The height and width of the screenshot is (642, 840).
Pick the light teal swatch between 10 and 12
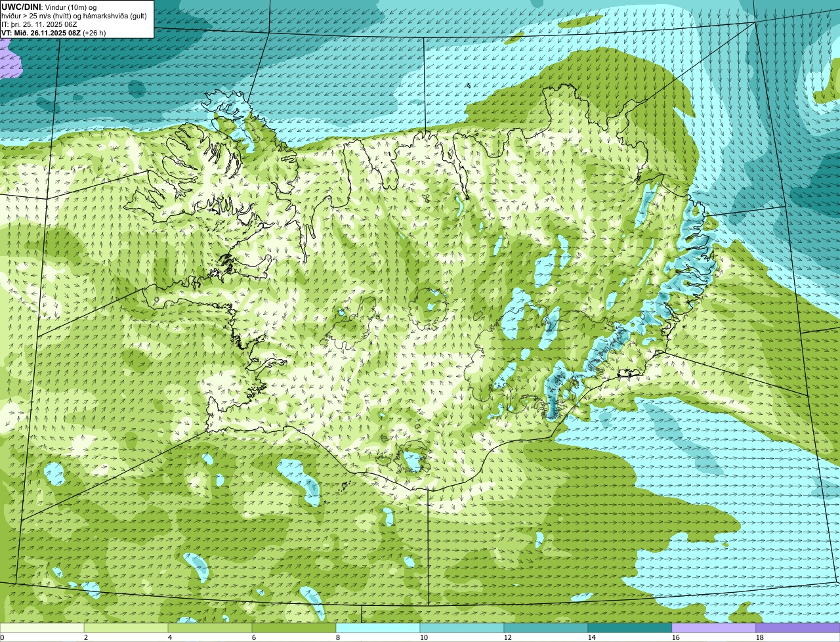(x=462, y=628)
